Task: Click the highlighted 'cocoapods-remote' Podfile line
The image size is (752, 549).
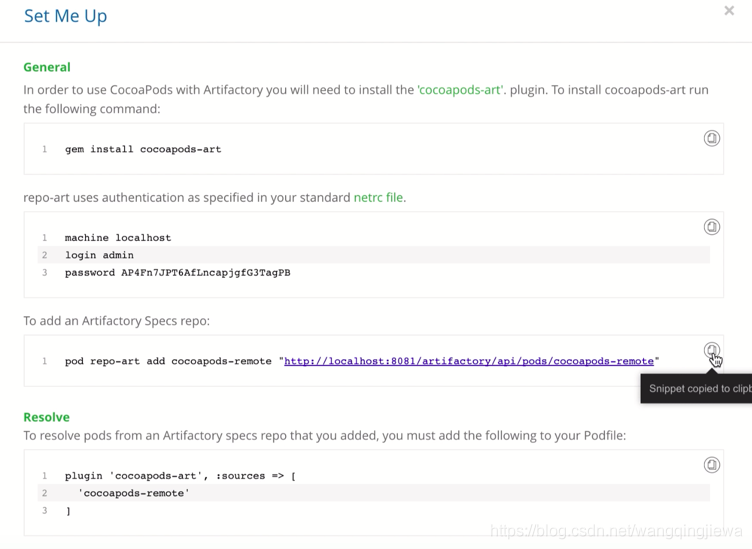Action: [374, 493]
